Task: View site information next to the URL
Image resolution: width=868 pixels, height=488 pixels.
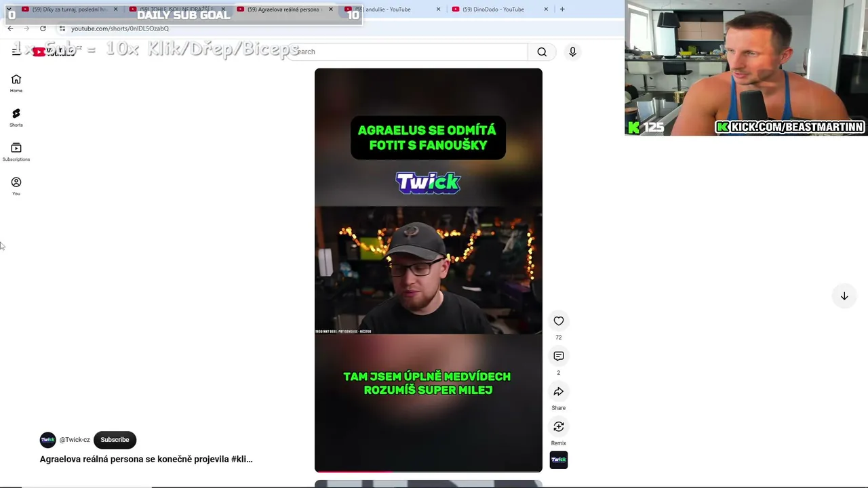Action: (x=62, y=28)
